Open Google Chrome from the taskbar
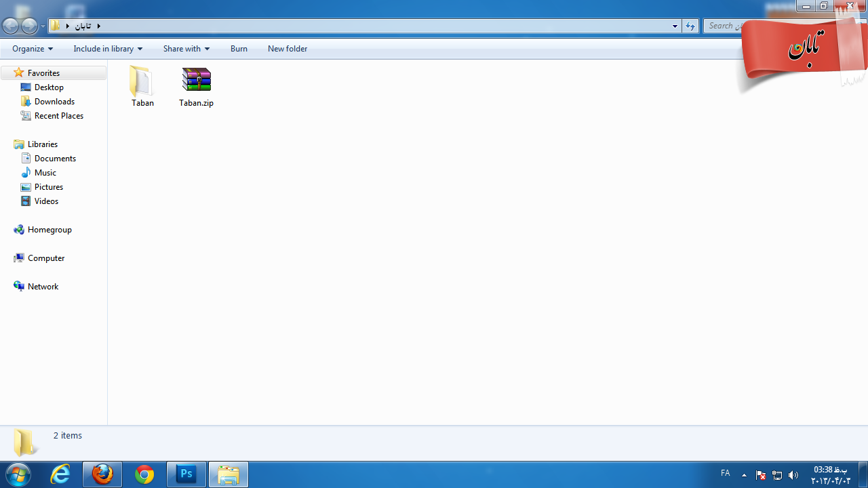The width and height of the screenshot is (868, 488). [x=144, y=474]
